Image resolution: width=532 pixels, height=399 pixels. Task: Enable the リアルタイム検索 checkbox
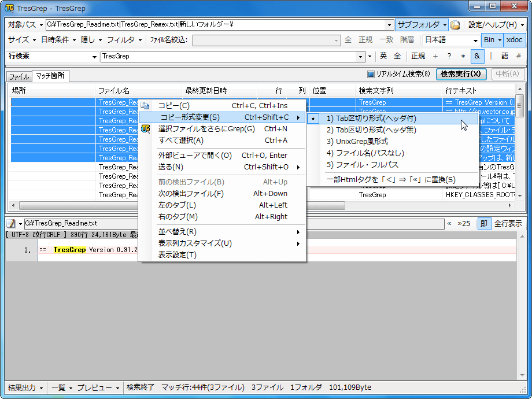(371, 74)
